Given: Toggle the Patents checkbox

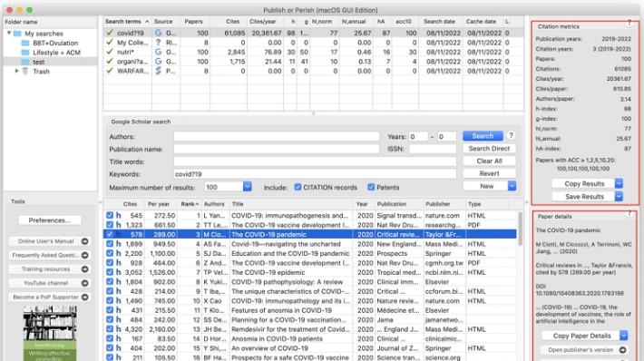Looking at the screenshot, I should point(371,187).
